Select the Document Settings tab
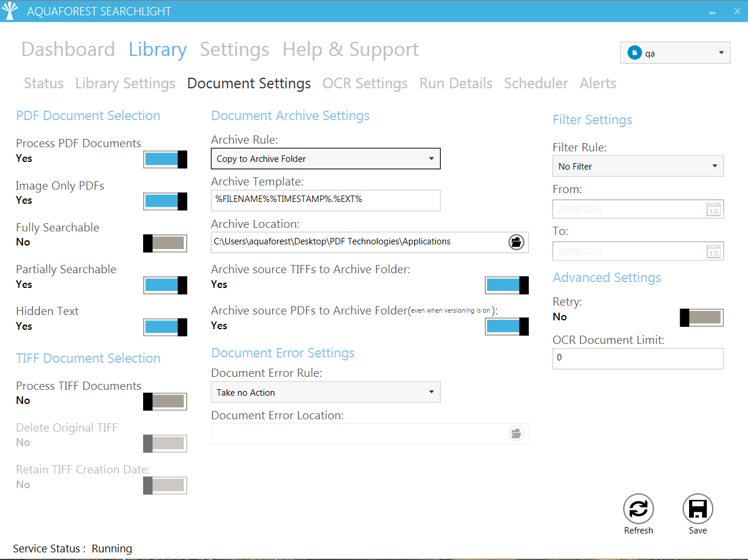This screenshot has height=560, width=748. [249, 84]
